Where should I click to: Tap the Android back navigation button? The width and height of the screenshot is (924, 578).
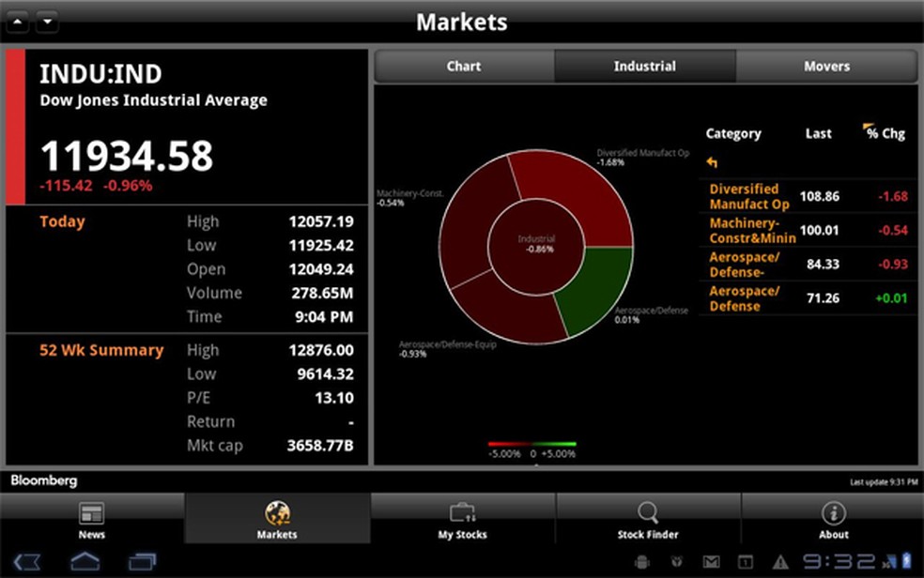27,561
